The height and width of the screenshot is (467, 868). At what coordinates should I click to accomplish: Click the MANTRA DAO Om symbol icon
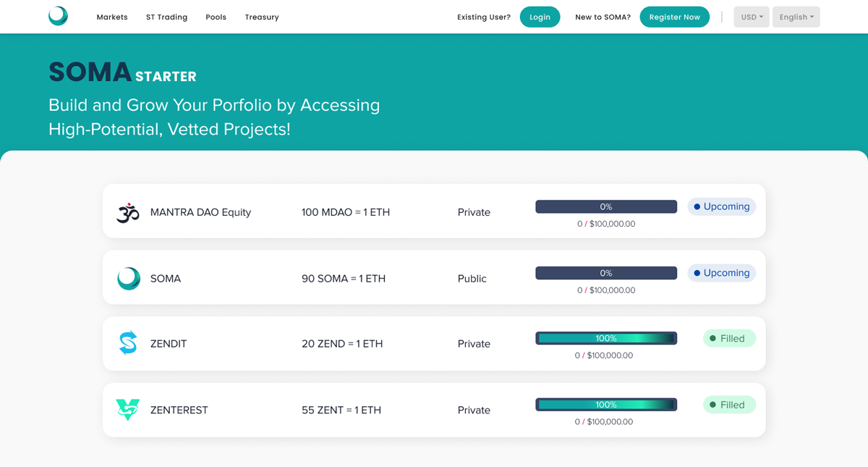tap(127, 212)
